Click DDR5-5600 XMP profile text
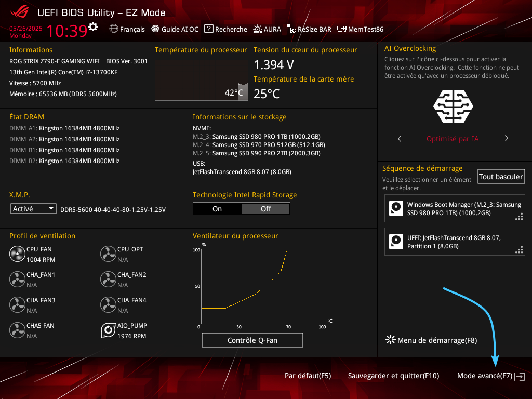The image size is (532, 399). [113, 210]
